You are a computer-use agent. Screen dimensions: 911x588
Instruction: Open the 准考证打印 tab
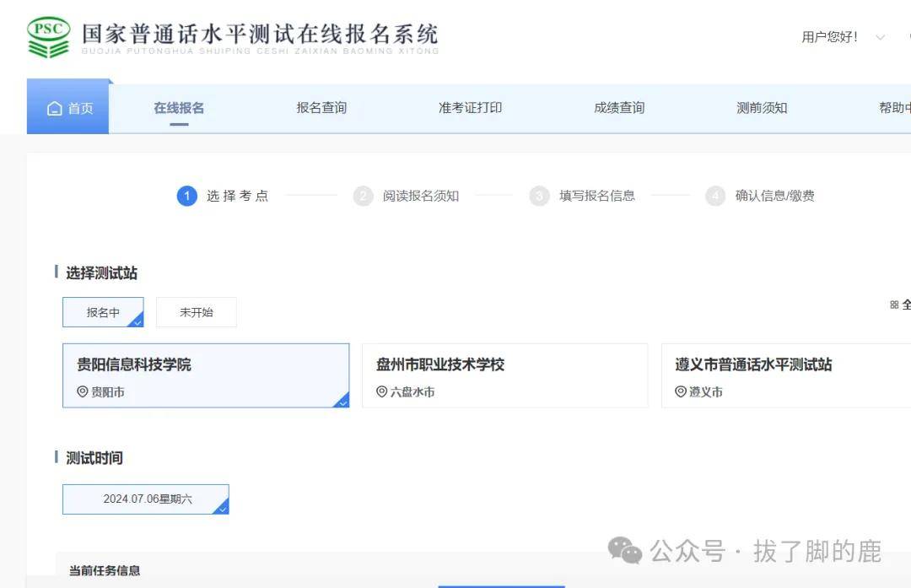(470, 108)
